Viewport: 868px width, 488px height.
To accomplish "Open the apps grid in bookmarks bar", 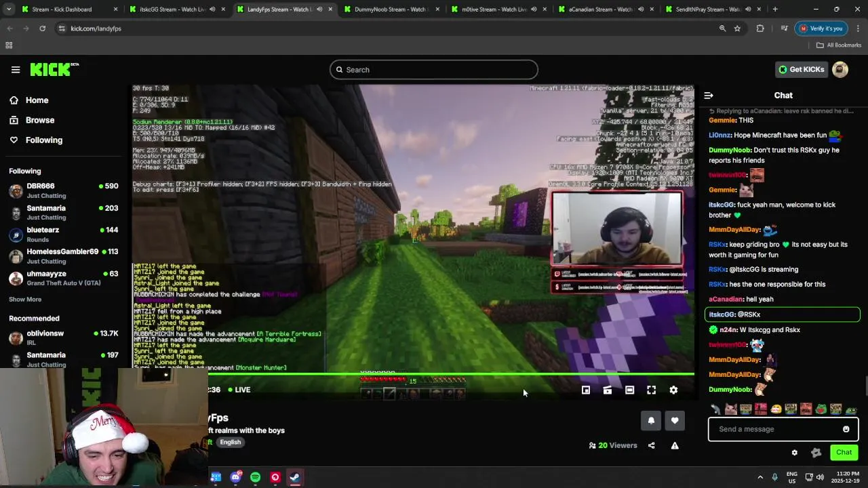I will pos(9,45).
